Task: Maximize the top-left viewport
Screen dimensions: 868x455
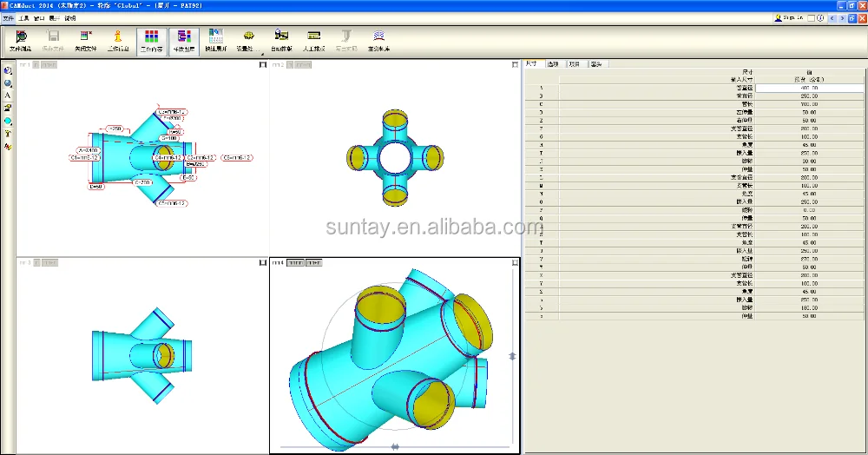Action: click(x=263, y=65)
